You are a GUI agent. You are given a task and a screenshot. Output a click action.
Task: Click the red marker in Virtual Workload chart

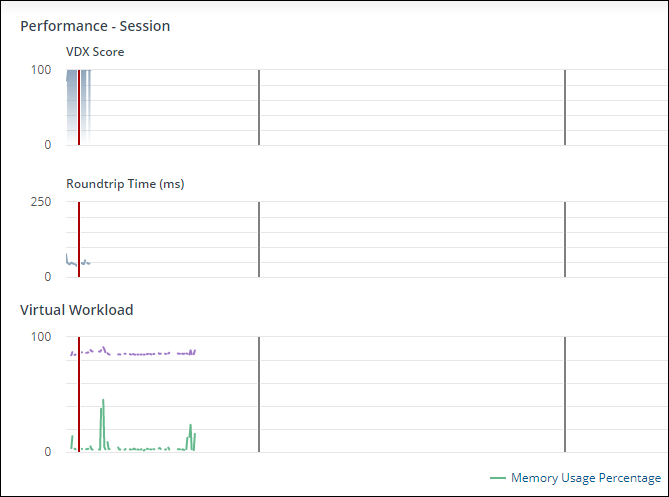(79, 395)
